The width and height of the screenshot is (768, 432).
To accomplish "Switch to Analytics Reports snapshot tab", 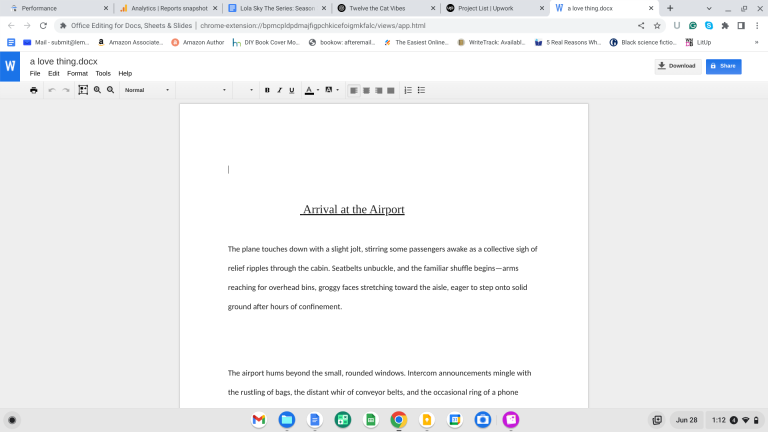I will point(168,8).
